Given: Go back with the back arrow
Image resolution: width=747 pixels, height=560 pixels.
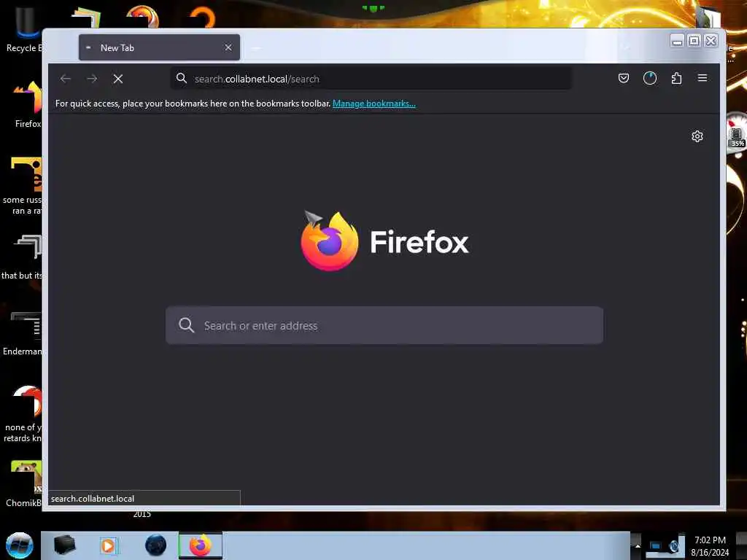Looking at the screenshot, I should [65, 79].
